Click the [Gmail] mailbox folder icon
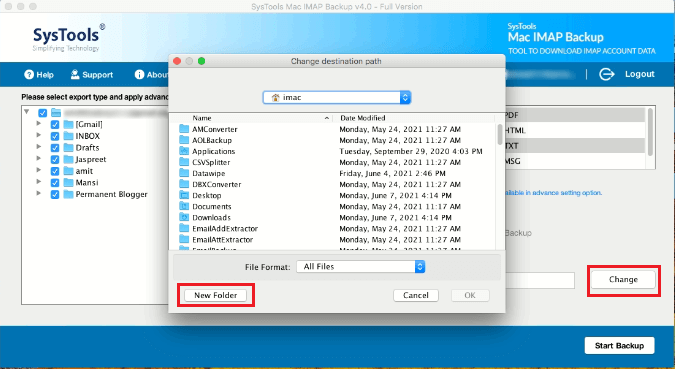This screenshot has height=369, width=675. pyautogui.click(x=68, y=124)
